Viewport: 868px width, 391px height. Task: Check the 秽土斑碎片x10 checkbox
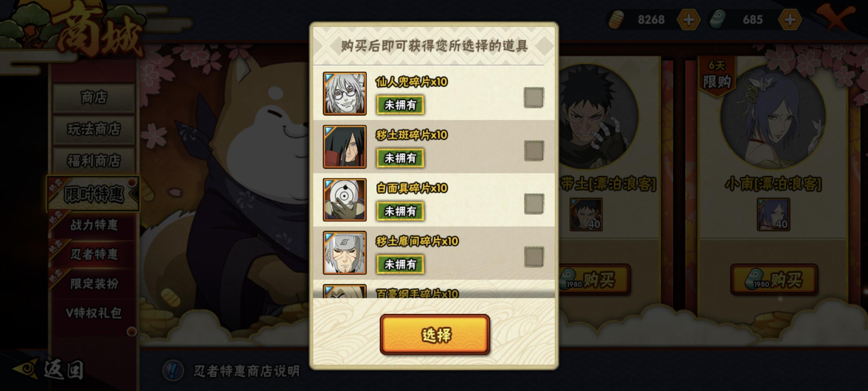534,151
